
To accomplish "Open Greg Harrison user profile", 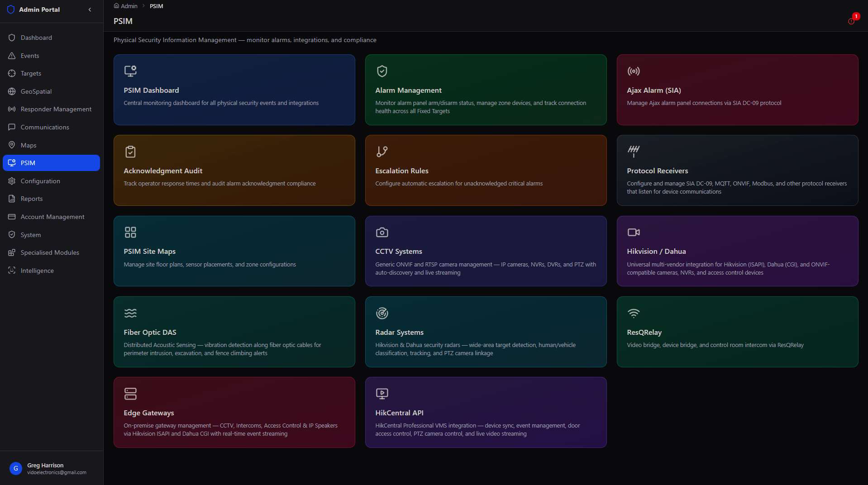I will coord(52,468).
